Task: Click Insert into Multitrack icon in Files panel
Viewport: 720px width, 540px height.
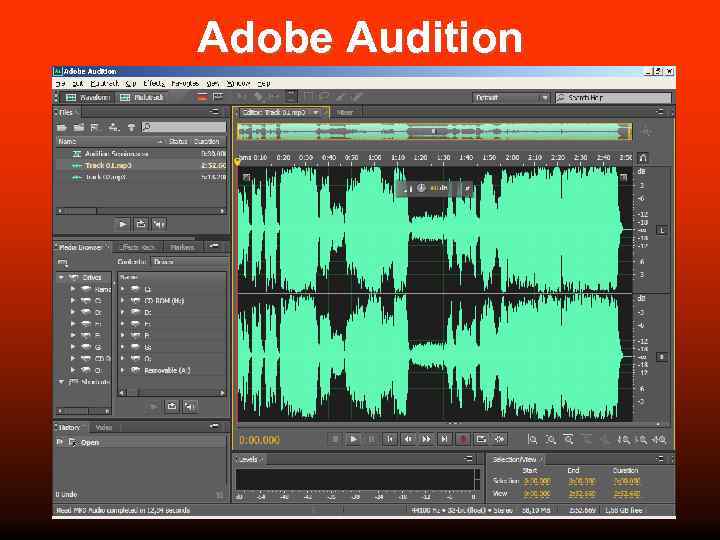Action: pyautogui.click(x=113, y=127)
